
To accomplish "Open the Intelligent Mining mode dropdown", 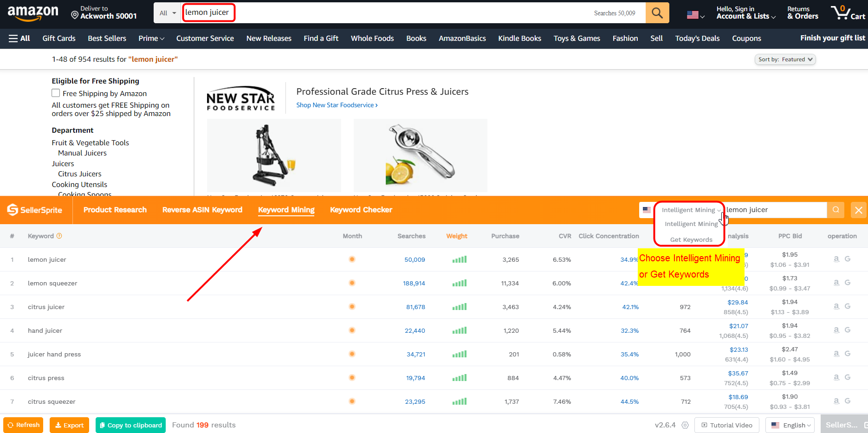I will [691, 210].
